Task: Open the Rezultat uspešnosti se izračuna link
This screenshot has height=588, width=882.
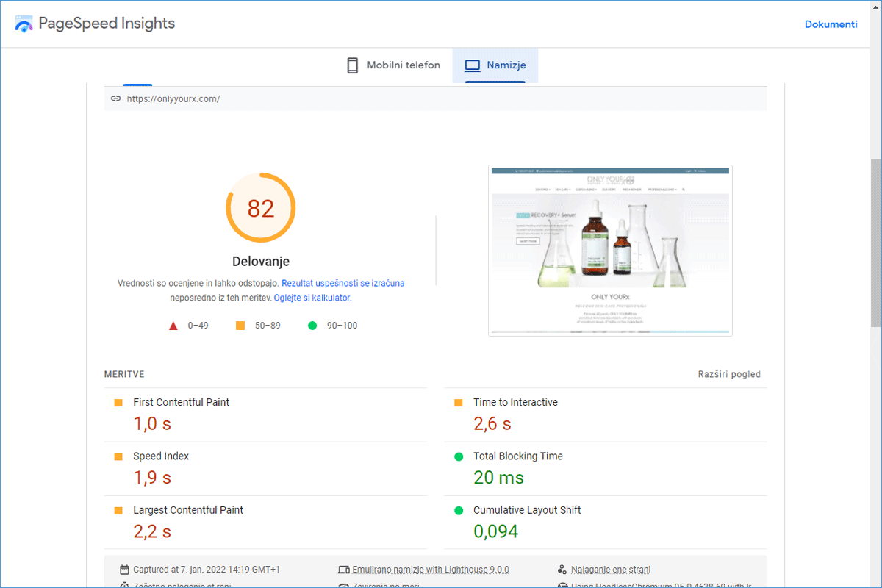Action: point(343,283)
